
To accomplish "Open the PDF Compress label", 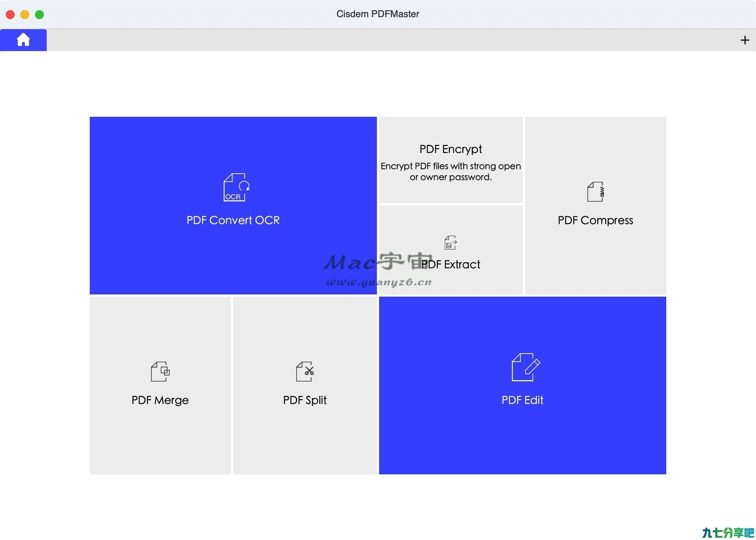I will pos(595,220).
